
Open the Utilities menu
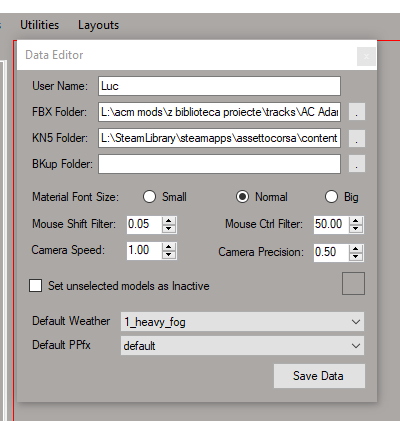click(39, 25)
